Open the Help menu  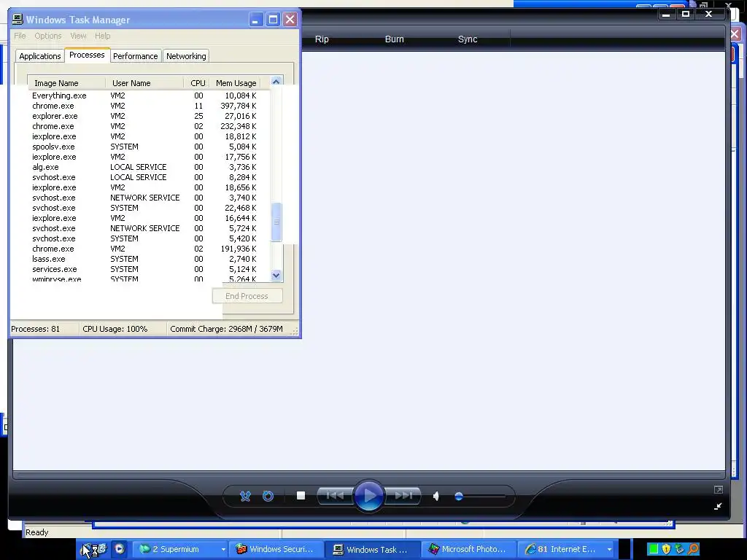click(102, 36)
